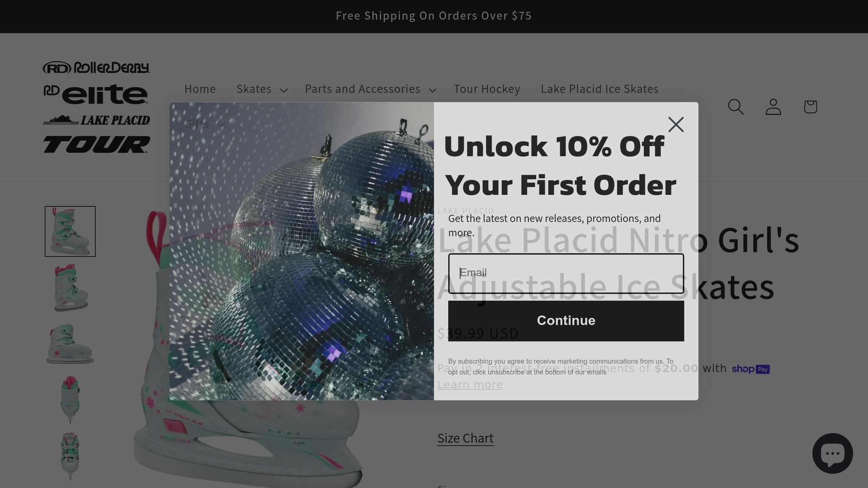The width and height of the screenshot is (868, 488).
Task: Open the Tour Hockey menu item
Action: 487,89
